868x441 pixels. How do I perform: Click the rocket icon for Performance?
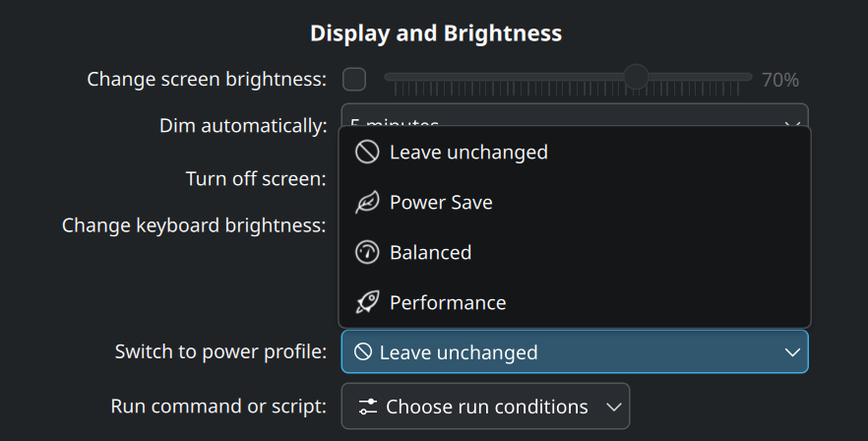tap(367, 302)
